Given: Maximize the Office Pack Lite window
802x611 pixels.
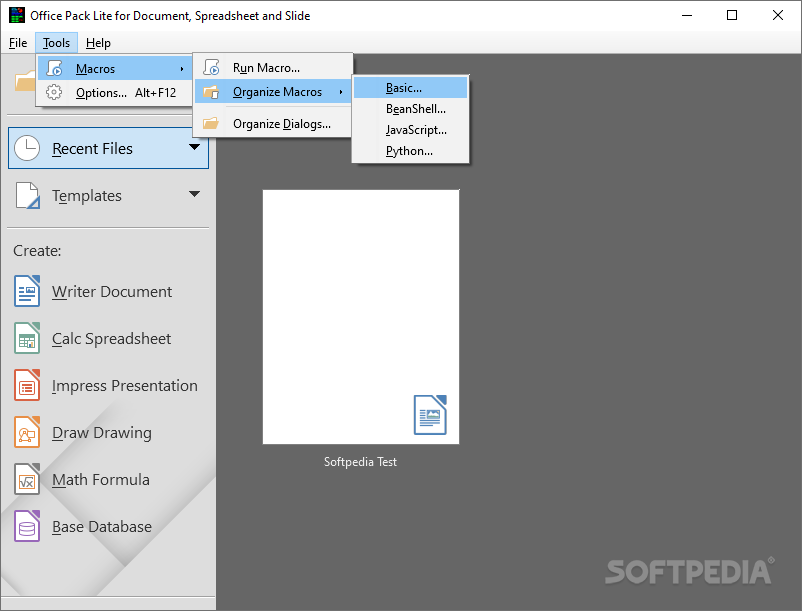Looking at the screenshot, I should 732,15.
